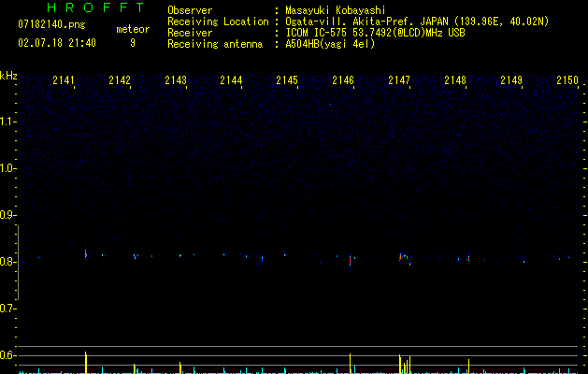The width and height of the screenshot is (588, 374).
Task: Click the 2146 time axis label
Action: [x=343, y=80]
